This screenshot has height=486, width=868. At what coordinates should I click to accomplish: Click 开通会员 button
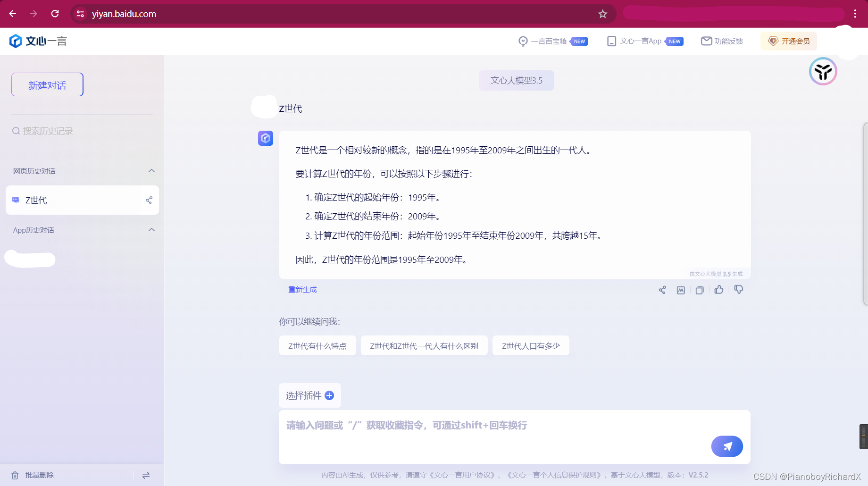point(789,41)
